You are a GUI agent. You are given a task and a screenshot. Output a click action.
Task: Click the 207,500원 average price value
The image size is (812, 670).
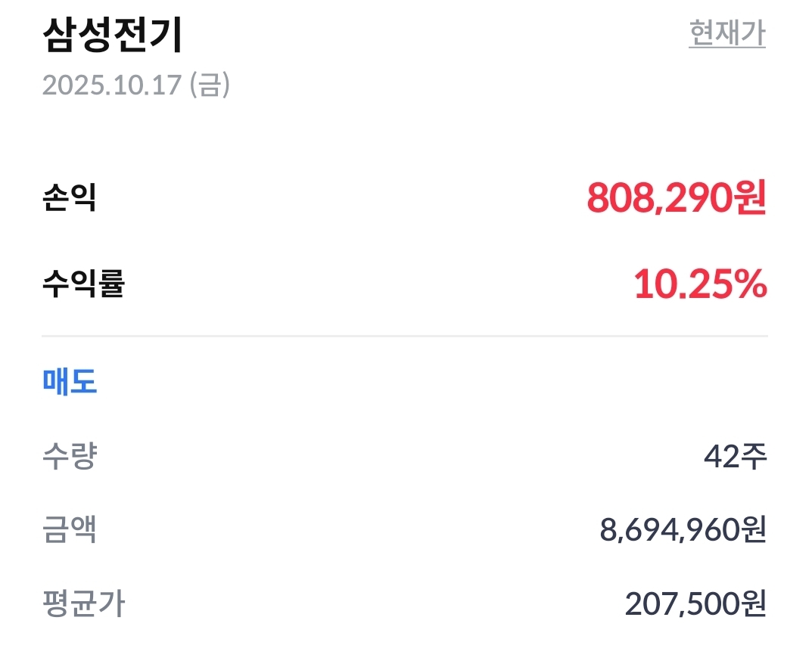point(695,604)
